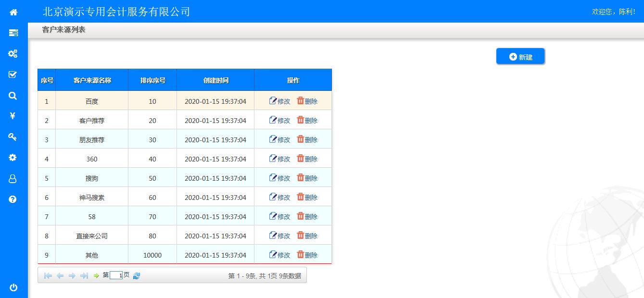Screen dimensions: 644x298
Task: Delete the 朋友推荐 row
Action: click(x=307, y=139)
